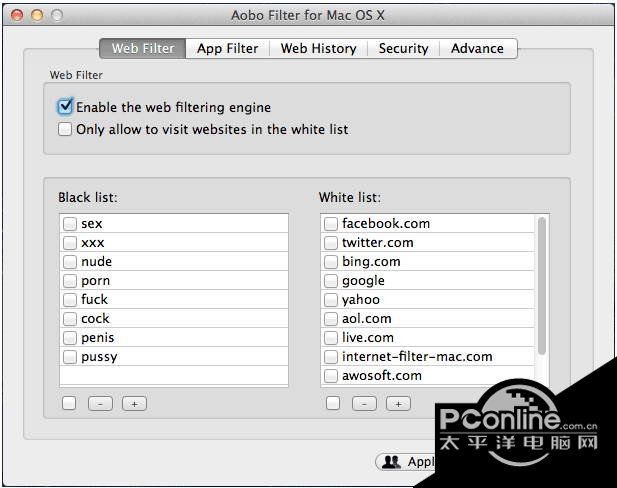Enable Only allow websites in white list
Viewport: 617px width, 488px height.
pyautogui.click(x=65, y=129)
